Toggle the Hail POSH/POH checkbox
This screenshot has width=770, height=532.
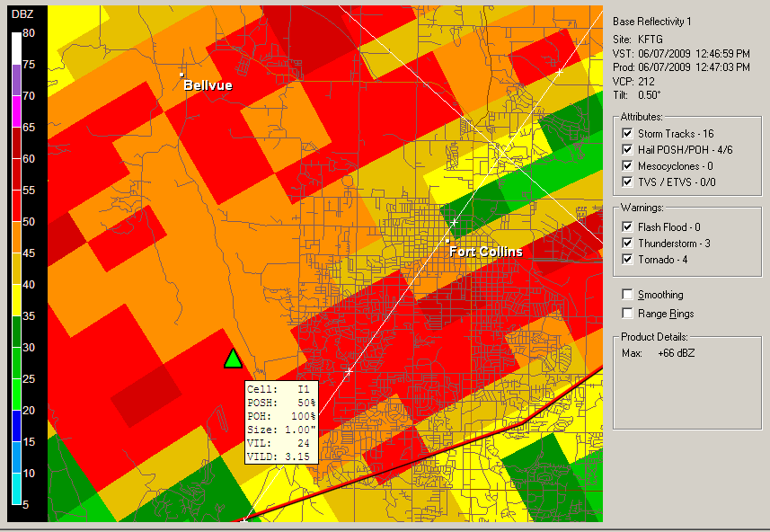coord(627,149)
